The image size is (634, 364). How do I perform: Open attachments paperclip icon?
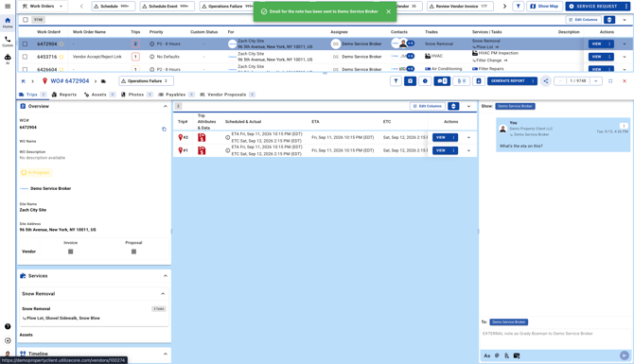(462, 80)
